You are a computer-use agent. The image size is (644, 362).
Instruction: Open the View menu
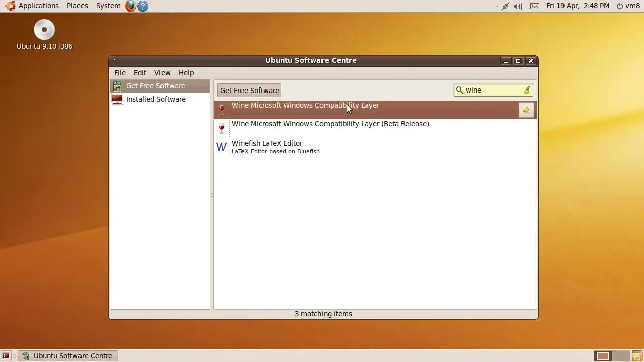(162, 73)
